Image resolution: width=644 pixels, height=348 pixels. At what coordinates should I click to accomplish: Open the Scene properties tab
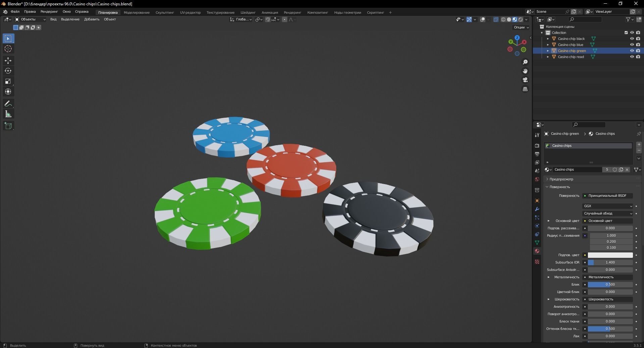coord(537,171)
